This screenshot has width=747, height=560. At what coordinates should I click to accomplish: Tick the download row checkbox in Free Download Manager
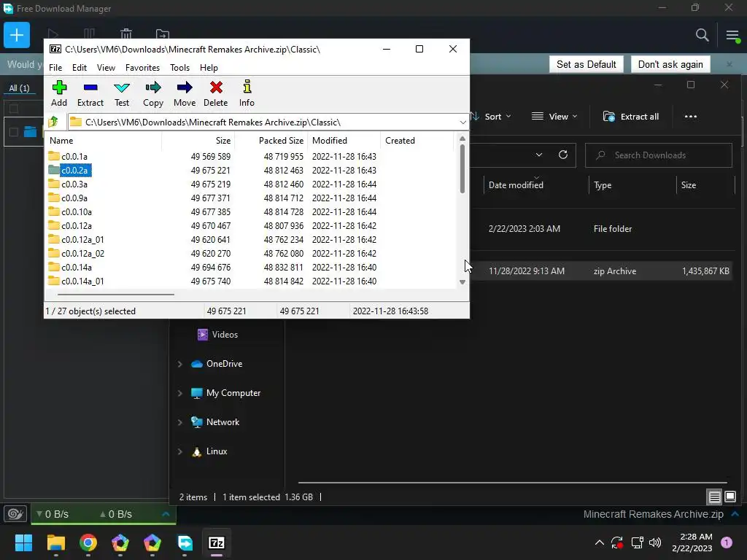tap(14, 132)
